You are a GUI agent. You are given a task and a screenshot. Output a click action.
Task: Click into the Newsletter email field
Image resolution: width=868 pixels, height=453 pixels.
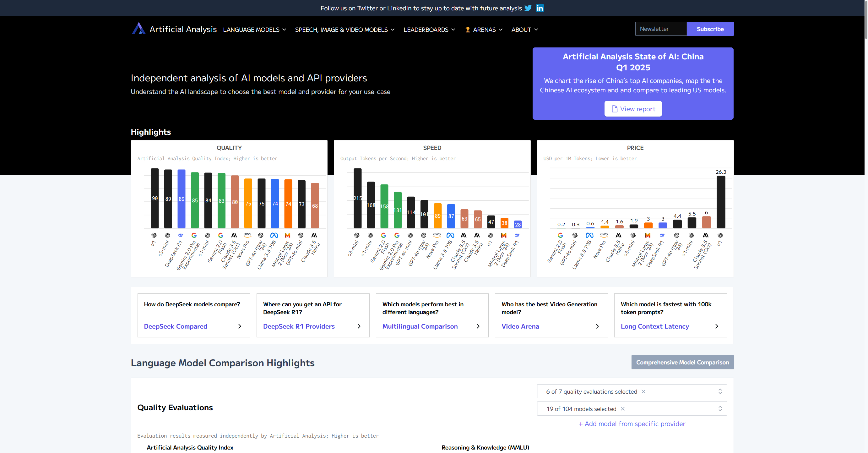(x=661, y=29)
